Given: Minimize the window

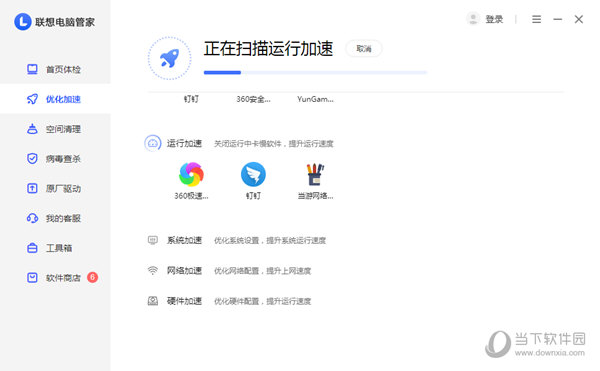Looking at the screenshot, I should tap(558, 19).
